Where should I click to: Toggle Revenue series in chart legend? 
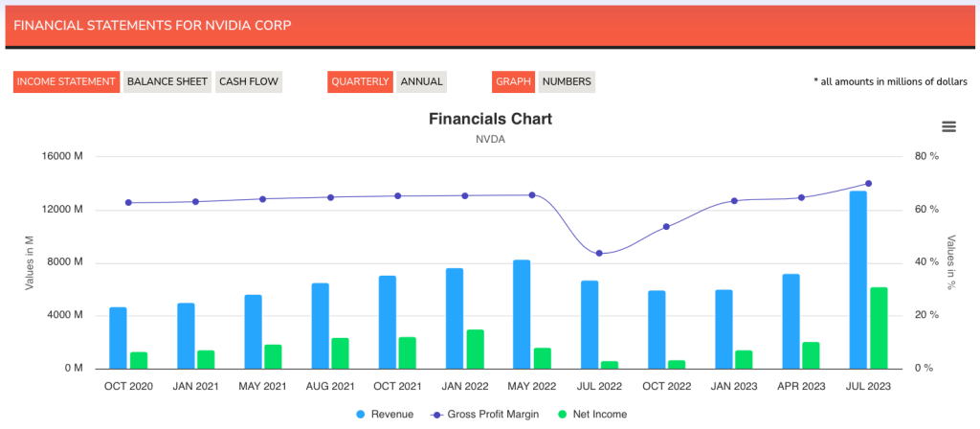[x=387, y=415]
